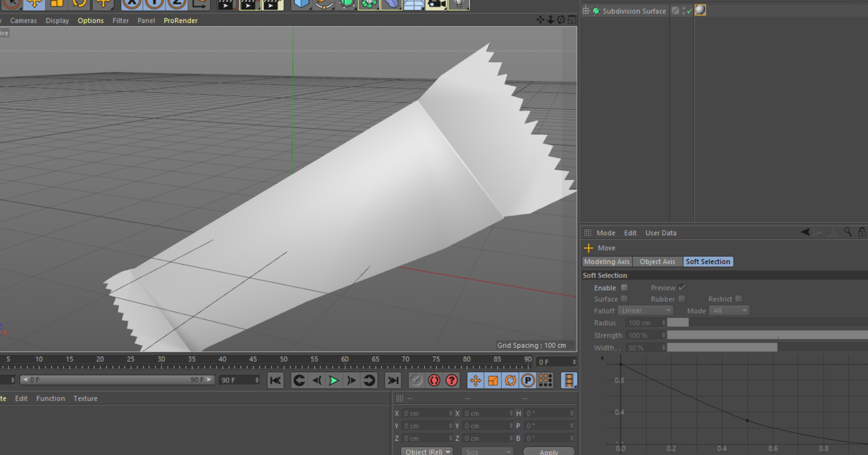
Task: Open Panel viewport menu
Action: tap(146, 20)
